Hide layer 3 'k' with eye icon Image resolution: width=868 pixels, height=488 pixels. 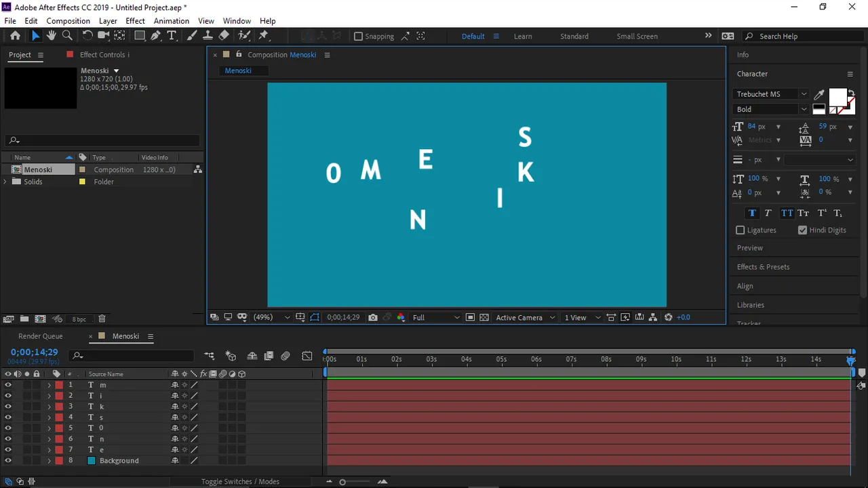(x=8, y=407)
